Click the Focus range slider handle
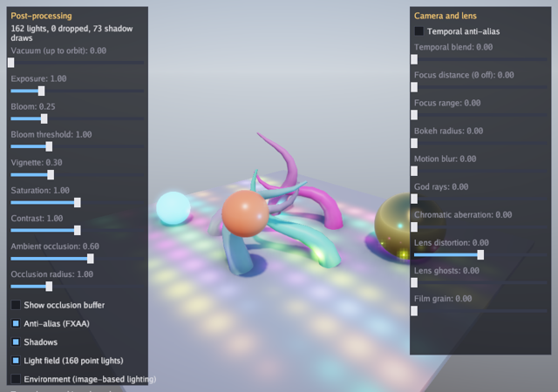The height and width of the screenshot is (392, 558). [x=414, y=115]
